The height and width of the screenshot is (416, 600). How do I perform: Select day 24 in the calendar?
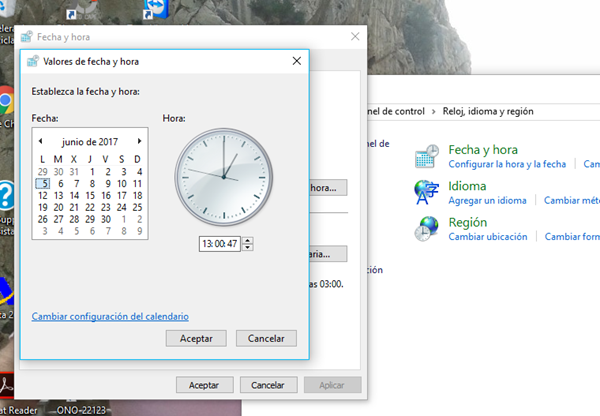[x=122, y=207]
